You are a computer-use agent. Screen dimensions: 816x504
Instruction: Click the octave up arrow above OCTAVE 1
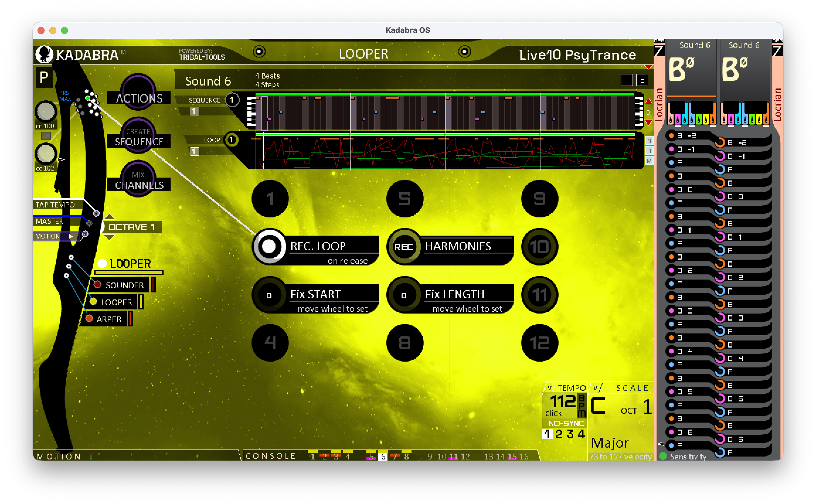(x=109, y=217)
